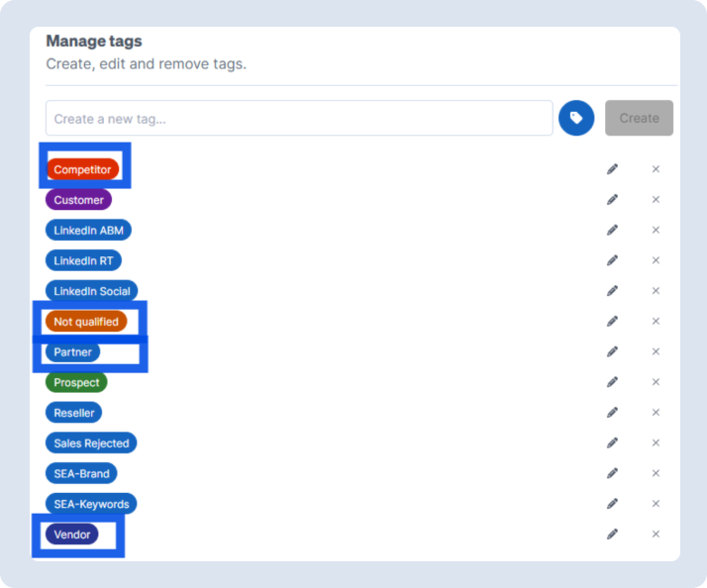Remove the SEA-Keywords tag

click(656, 503)
